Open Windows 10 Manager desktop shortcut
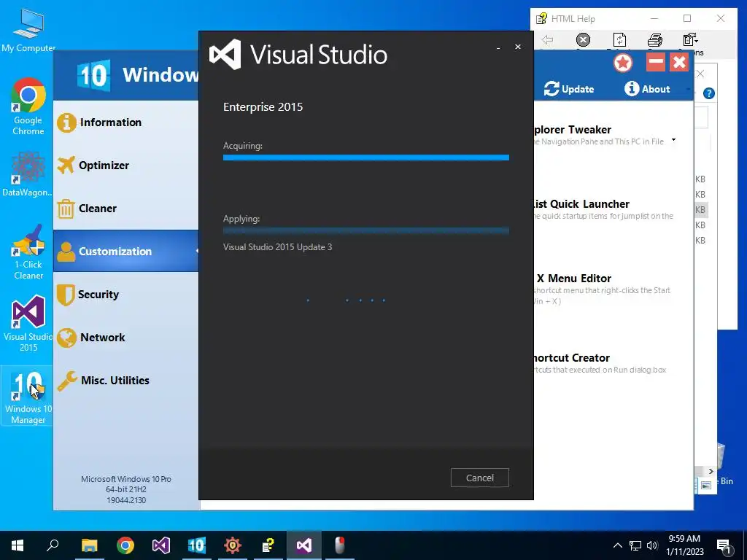747x560 pixels. click(x=28, y=396)
